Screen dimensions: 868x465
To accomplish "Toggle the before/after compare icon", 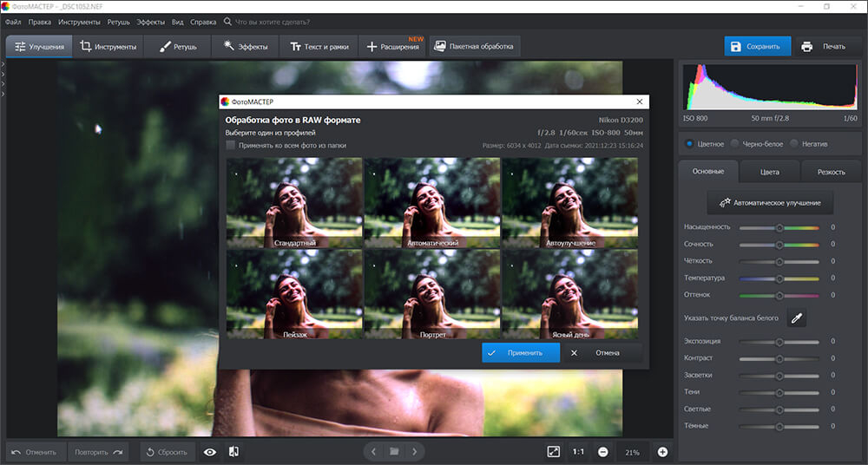I will 233,452.
